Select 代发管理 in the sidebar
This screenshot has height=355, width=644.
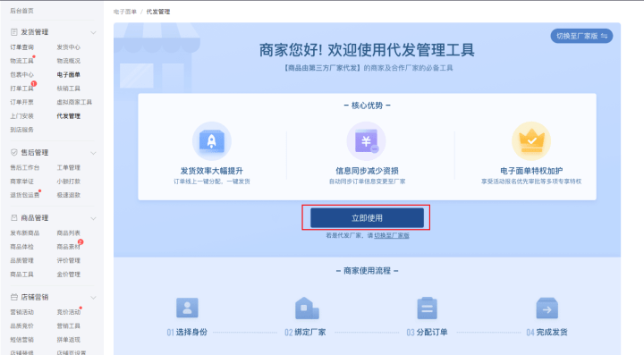tap(69, 116)
